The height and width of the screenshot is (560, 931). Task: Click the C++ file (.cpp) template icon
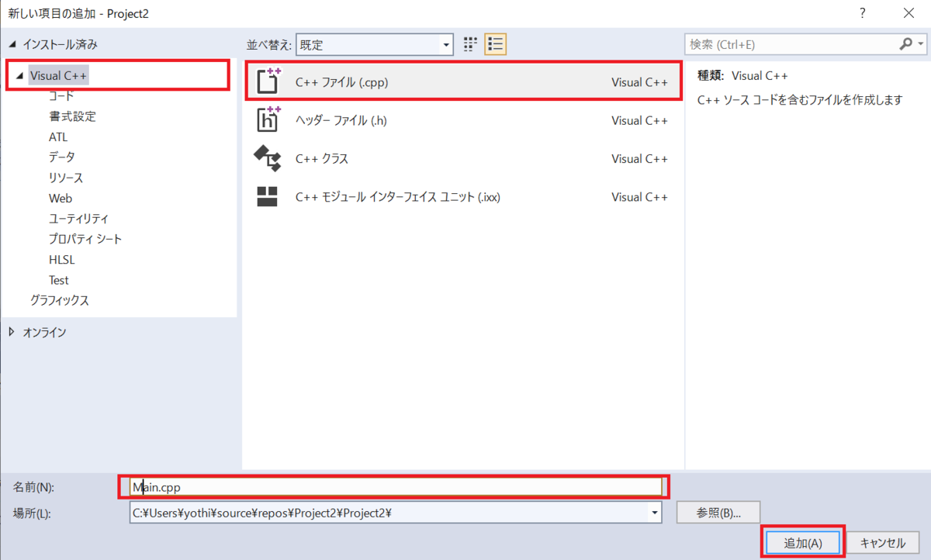click(x=268, y=81)
